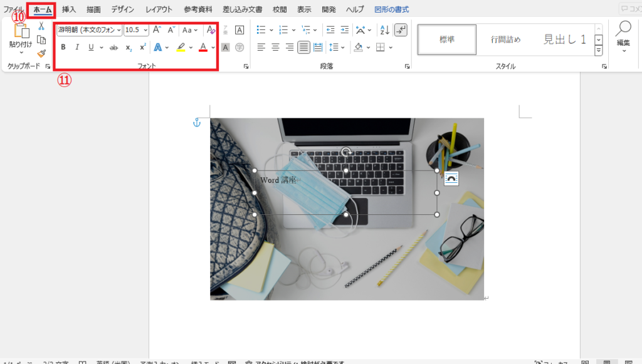Open the デザイン tab
642x364 pixels.
(122, 9)
